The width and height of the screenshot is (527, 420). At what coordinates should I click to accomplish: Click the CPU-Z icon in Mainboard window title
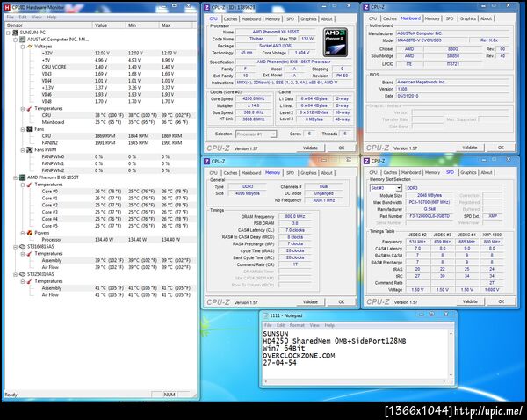366,7
